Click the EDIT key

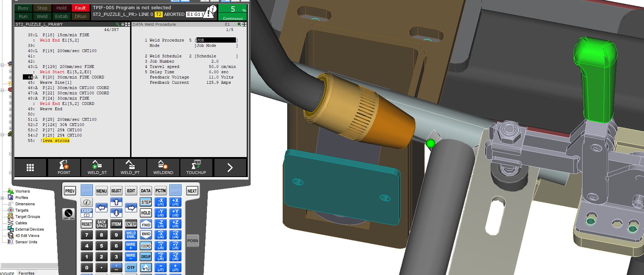tap(131, 191)
